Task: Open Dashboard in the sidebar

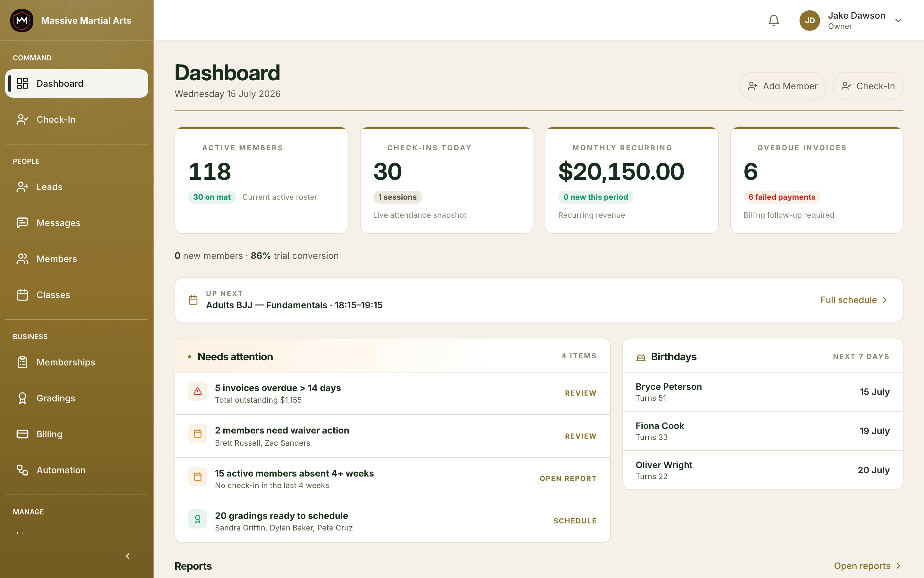Action: click(76, 83)
